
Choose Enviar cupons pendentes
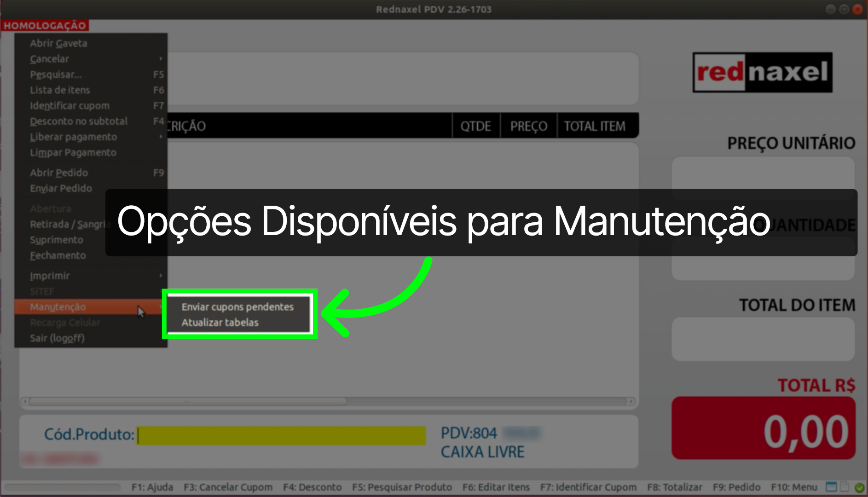click(237, 306)
